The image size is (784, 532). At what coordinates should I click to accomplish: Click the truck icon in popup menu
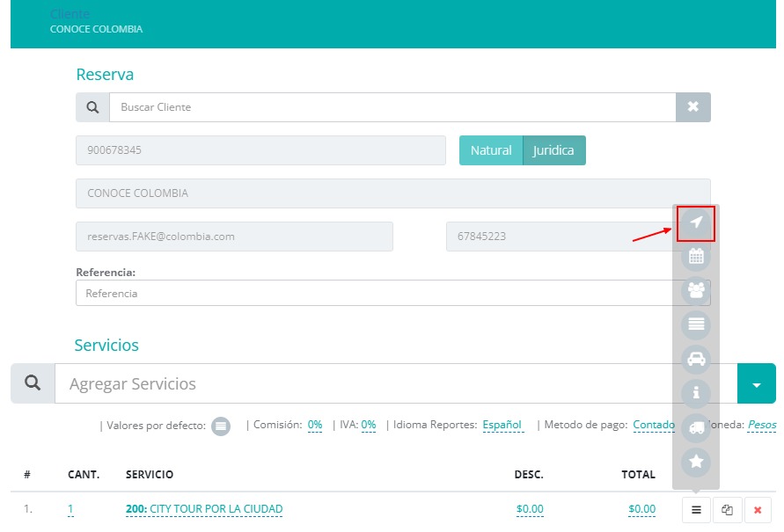pyautogui.click(x=696, y=427)
